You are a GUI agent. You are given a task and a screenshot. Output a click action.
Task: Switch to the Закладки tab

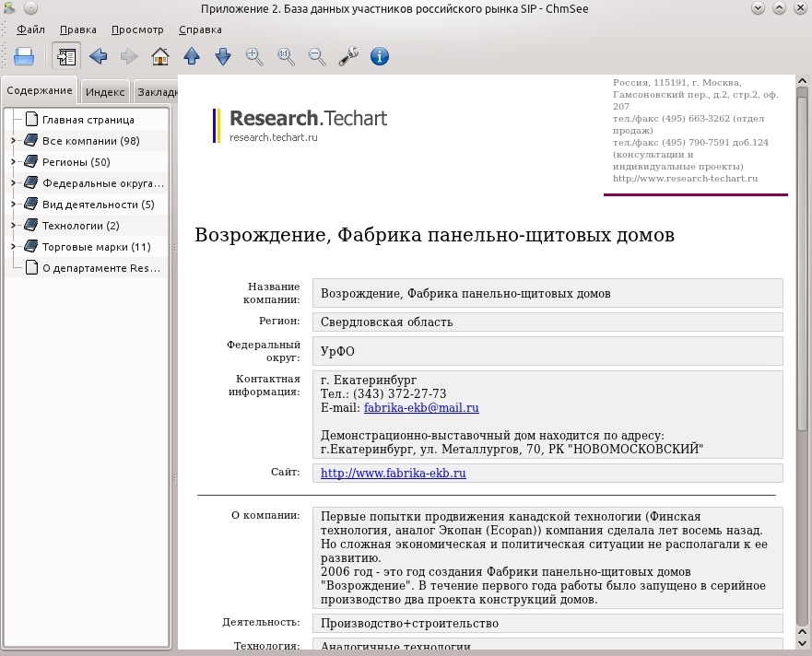156,92
